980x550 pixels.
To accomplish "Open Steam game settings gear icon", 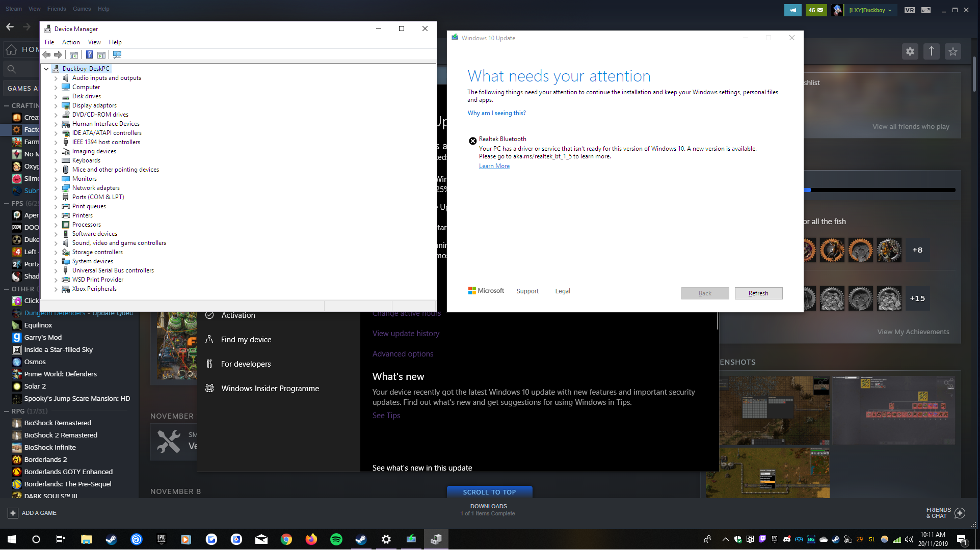I will pos(910,51).
